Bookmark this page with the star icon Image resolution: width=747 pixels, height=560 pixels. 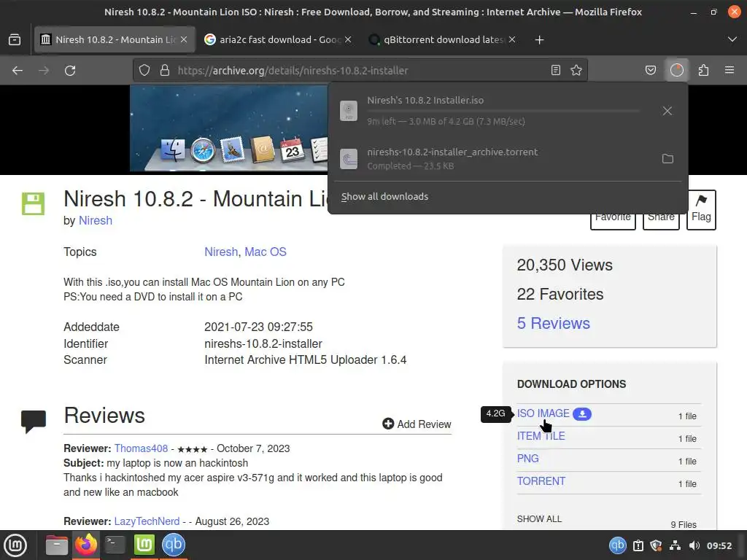[576, 71]
